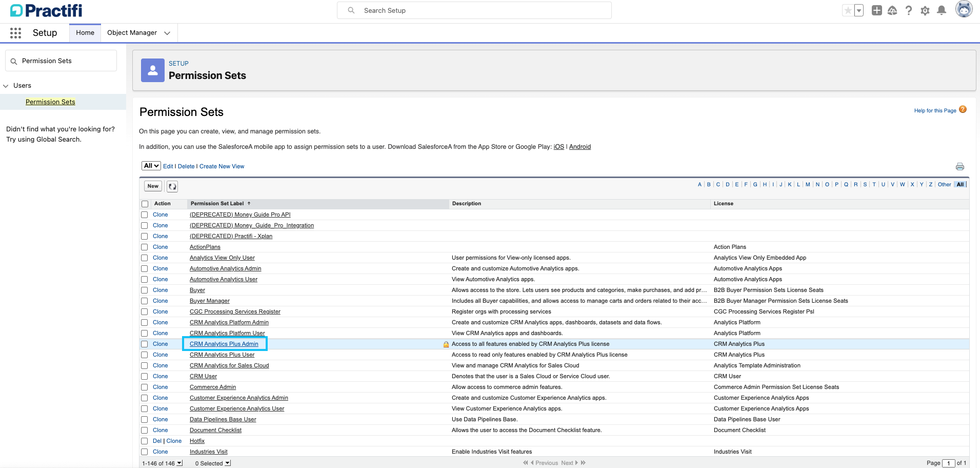
Task: Click the lock icon on CRM Analytics Plus Admin row
Action: [446, 344]
